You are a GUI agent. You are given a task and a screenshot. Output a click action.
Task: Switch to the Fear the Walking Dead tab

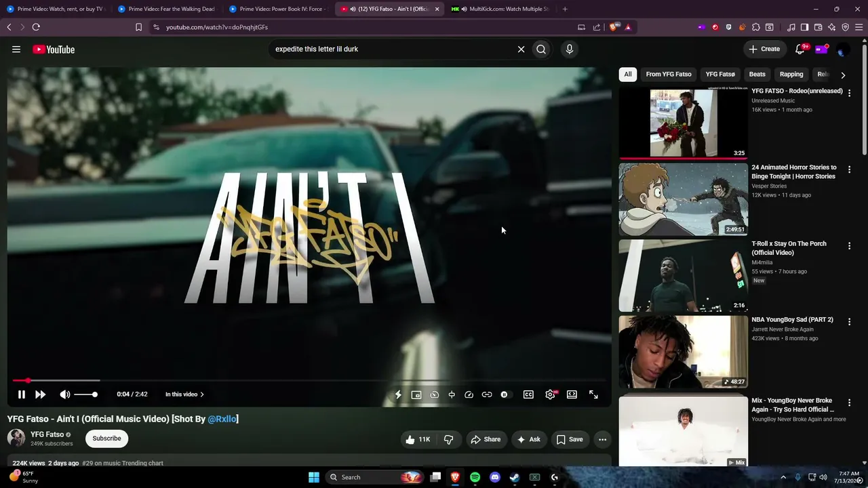166,9
